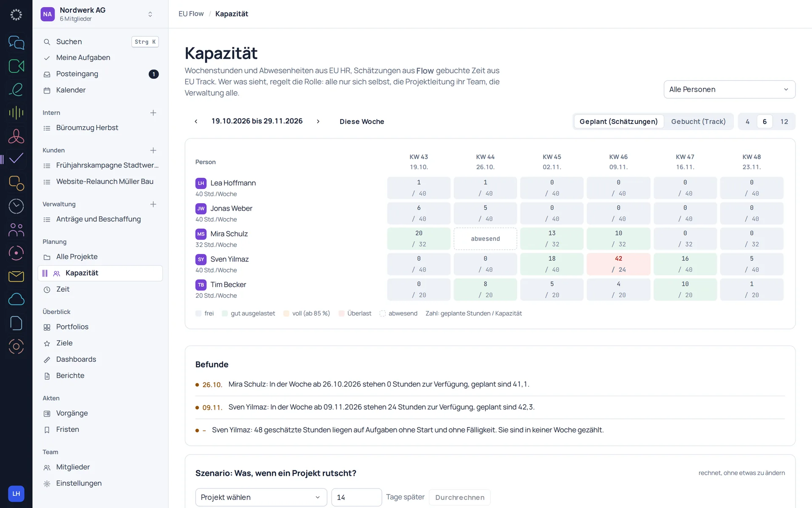Open Dashboards under Überblick
The image size is (812, 508).
click(x=100, y=359)
